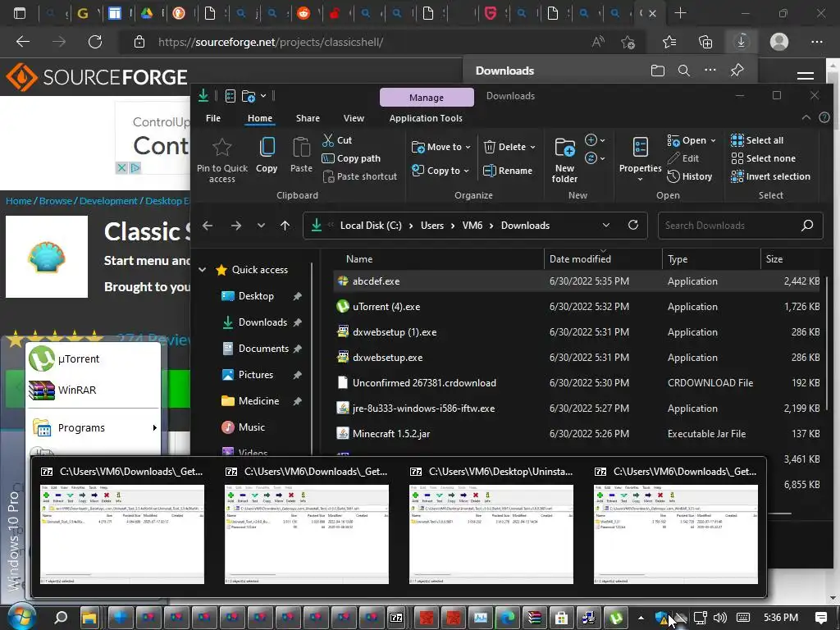The image size is (840, 630).
Task: Cut the selected file
Action: pyautogui.click(x=337, y=140)
